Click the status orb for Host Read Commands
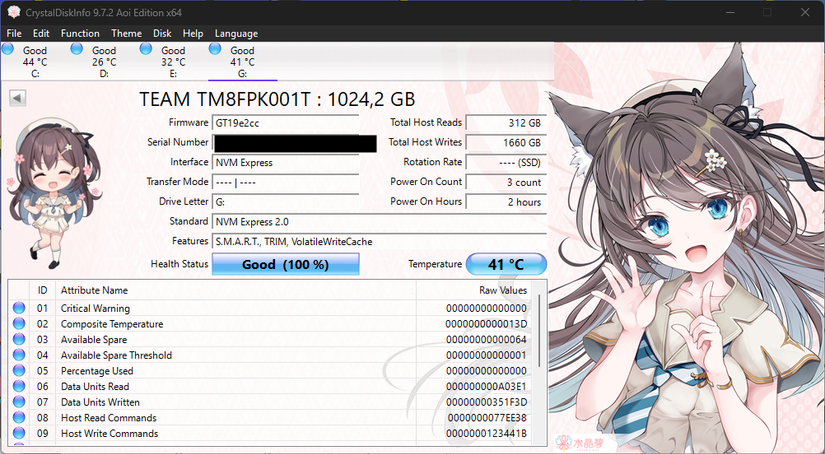Viewport: 825px width, 454px height. pyautogui.click(x=19, y=418)
